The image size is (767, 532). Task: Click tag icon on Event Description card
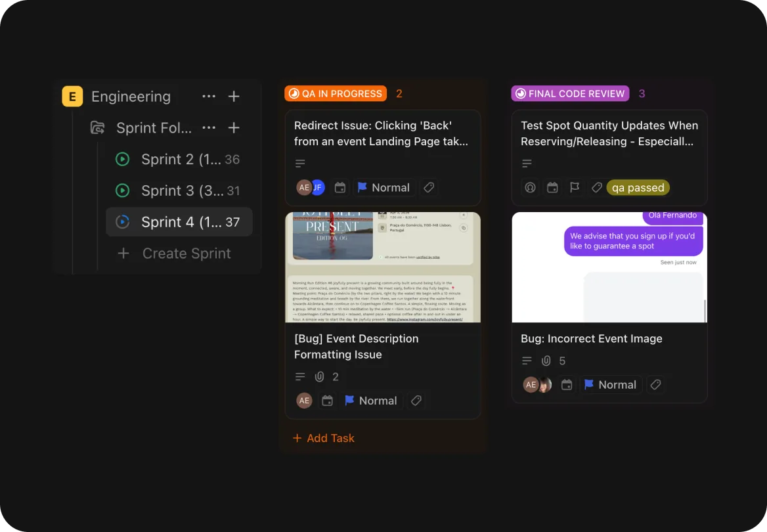(x=416, y=401)
